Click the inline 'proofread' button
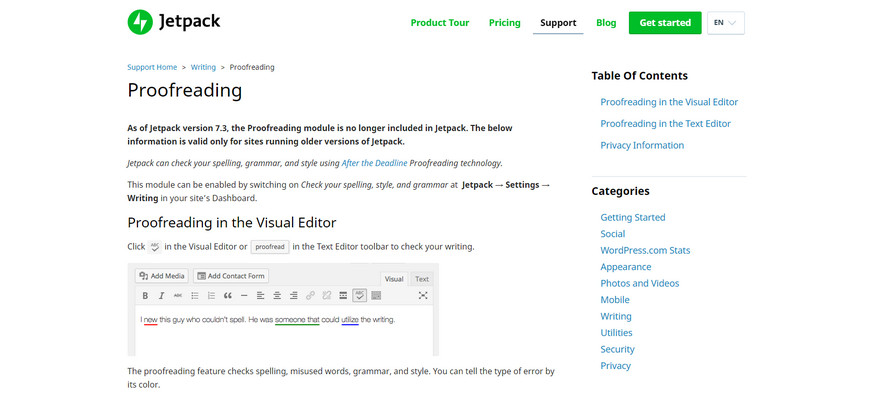Screen dimensions: 870x394 point(270,247)
